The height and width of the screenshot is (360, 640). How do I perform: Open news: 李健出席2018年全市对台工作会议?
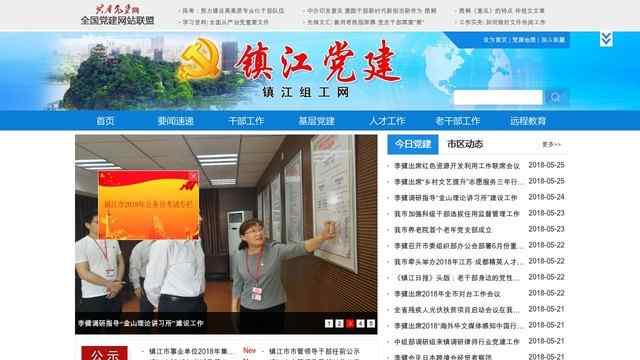447,293
